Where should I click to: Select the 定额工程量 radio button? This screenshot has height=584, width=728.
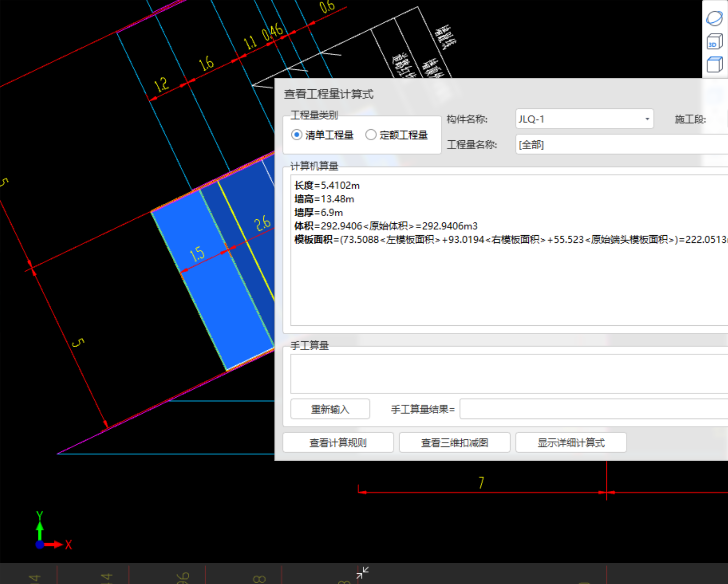pyautogui.click(x=371, y=135)
